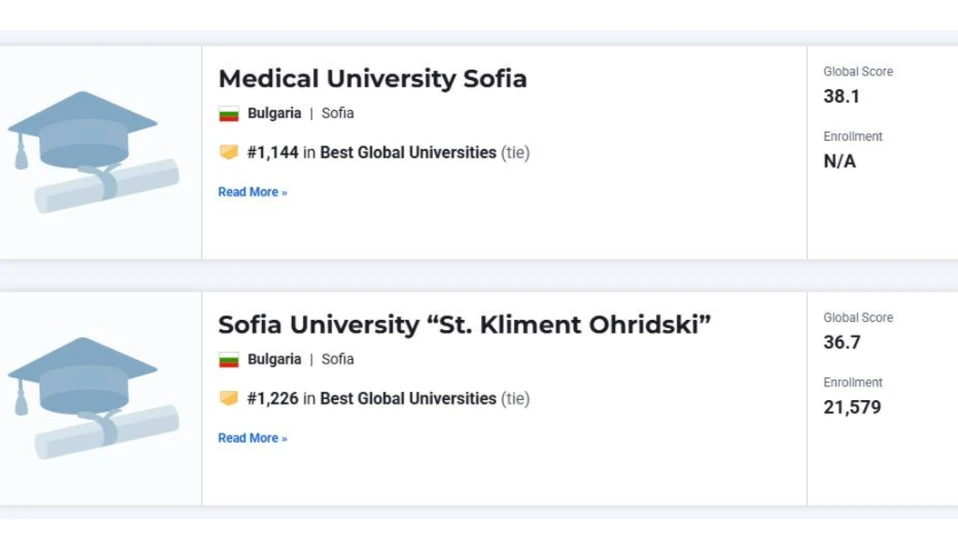Open the Medical University Sofia title
Viewport: 958px width, 539px height.
point(372,79)
